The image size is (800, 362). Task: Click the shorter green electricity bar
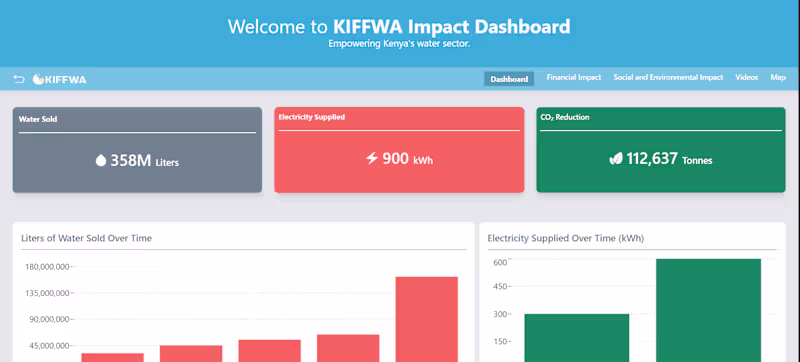click(577, 338)
